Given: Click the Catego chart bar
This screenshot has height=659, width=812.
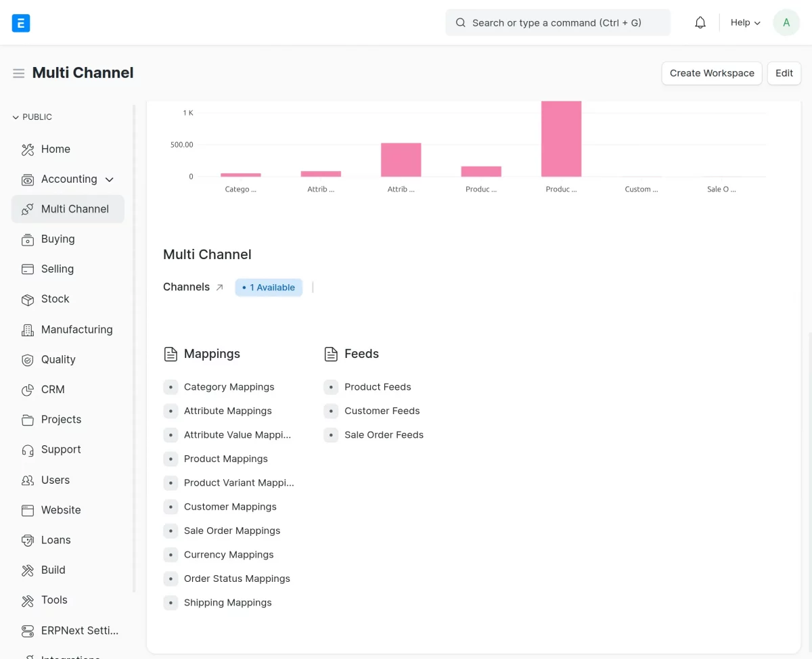Looking at the screenshot, I should (240, 175).
